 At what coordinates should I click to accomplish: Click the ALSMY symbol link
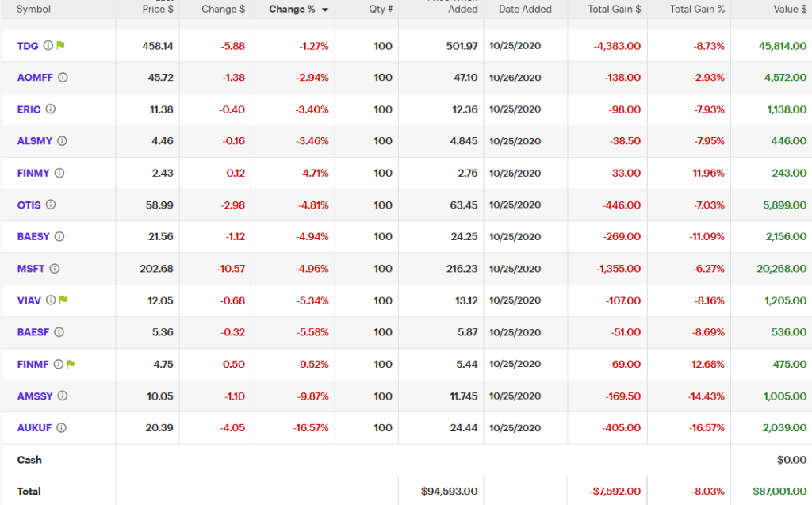34,141
